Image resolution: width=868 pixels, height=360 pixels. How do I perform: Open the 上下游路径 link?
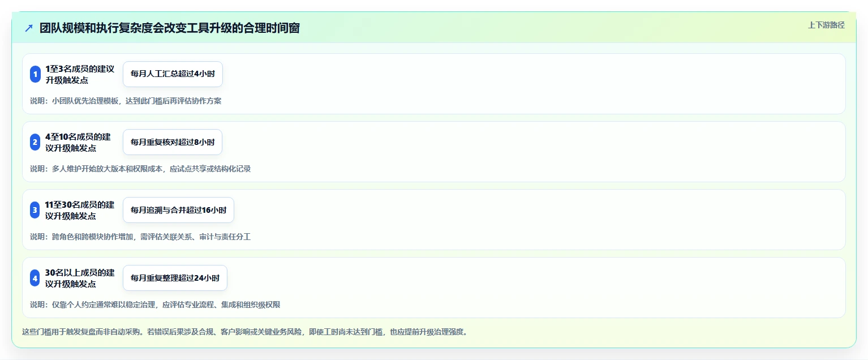tap(826, 25)
